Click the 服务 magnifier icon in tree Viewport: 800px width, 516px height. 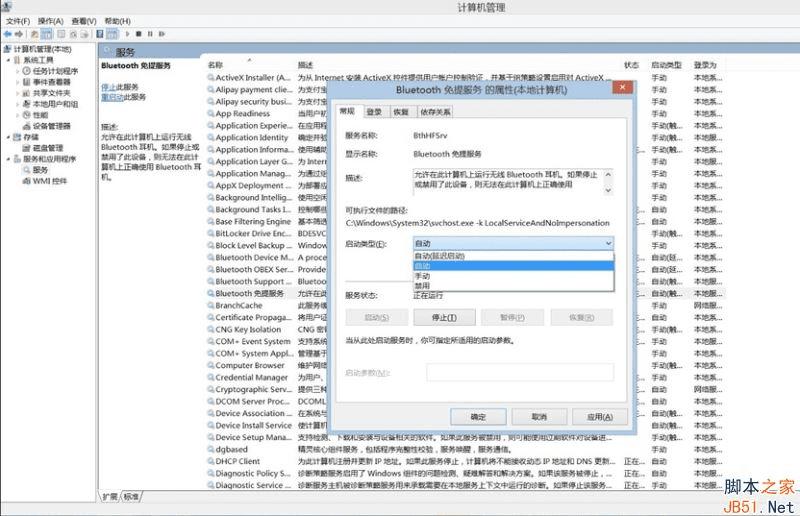27,169
